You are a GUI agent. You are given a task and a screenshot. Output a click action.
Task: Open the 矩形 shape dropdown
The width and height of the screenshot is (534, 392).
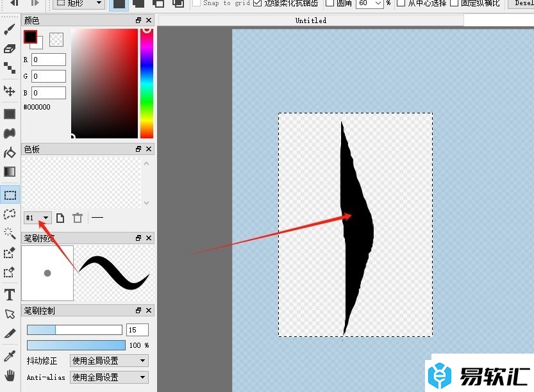79,3
